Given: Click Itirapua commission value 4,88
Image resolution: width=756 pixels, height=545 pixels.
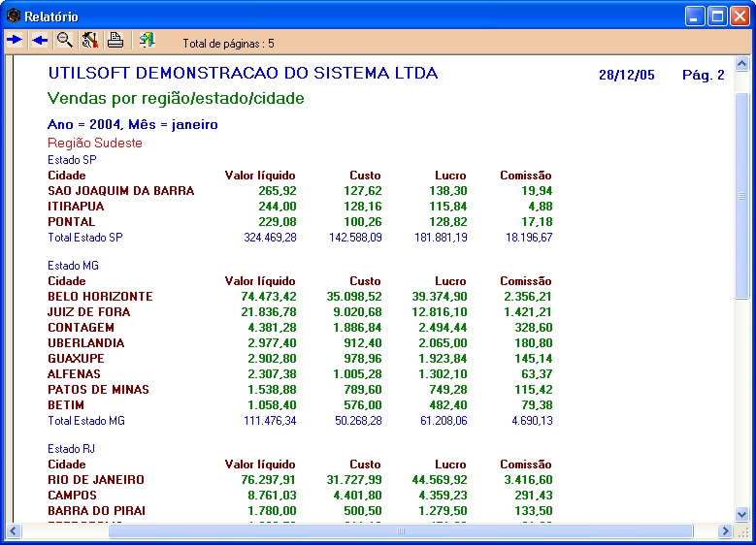Looking at the screenshot, I should tap(541, 207).
